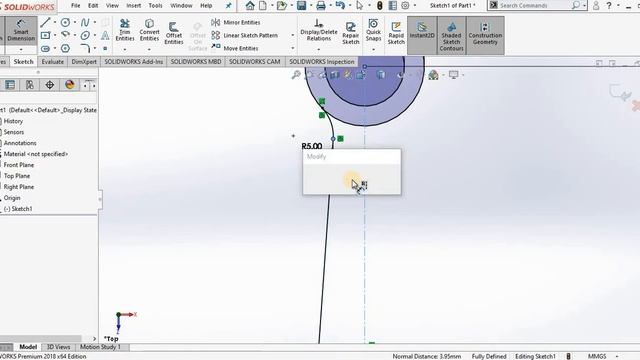Expand Quick Snaps dropdown arrow
The width and height of the screenshot is (640, 360).
click(373, 49)
